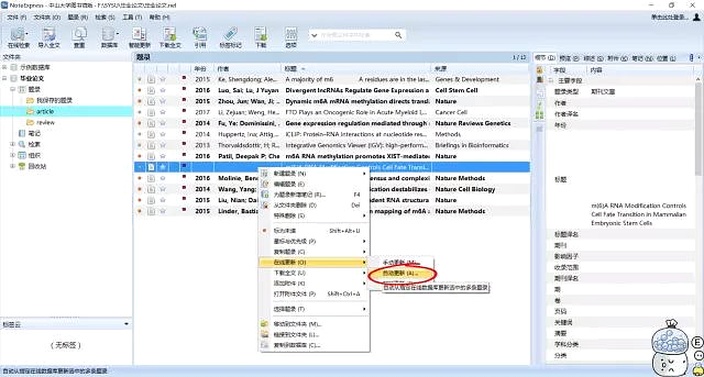Open the search box scope dropdown arrow
Image resolution: width=704 pixels, height=377 pixels.
pyautogui.click(x=314, y=35)
